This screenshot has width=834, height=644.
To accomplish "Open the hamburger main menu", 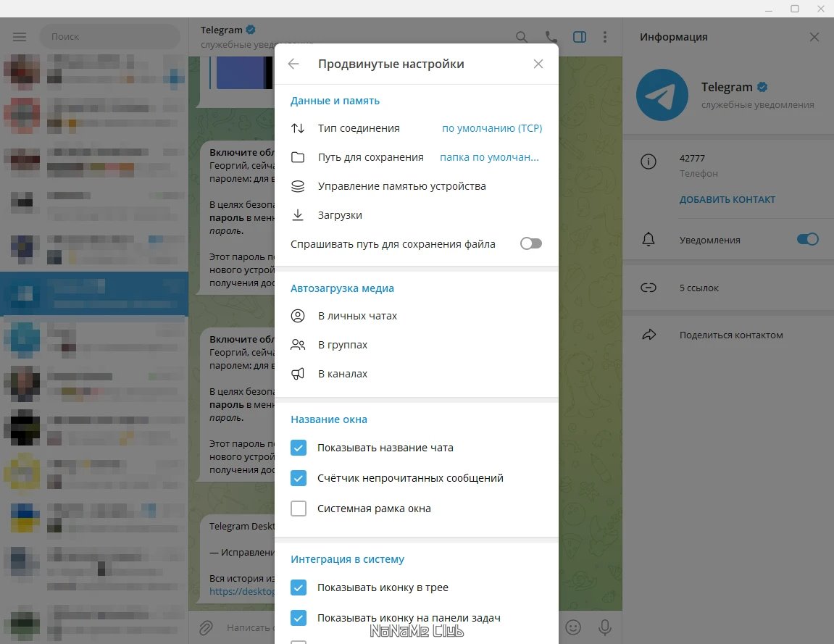I will (20, 37).
